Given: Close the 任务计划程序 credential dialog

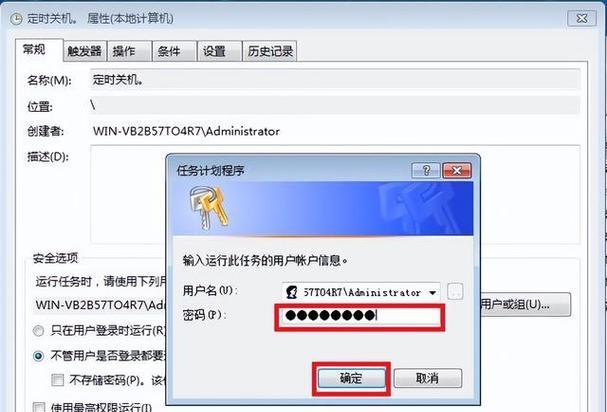Looking at the screenshot, I should [457, 170].
